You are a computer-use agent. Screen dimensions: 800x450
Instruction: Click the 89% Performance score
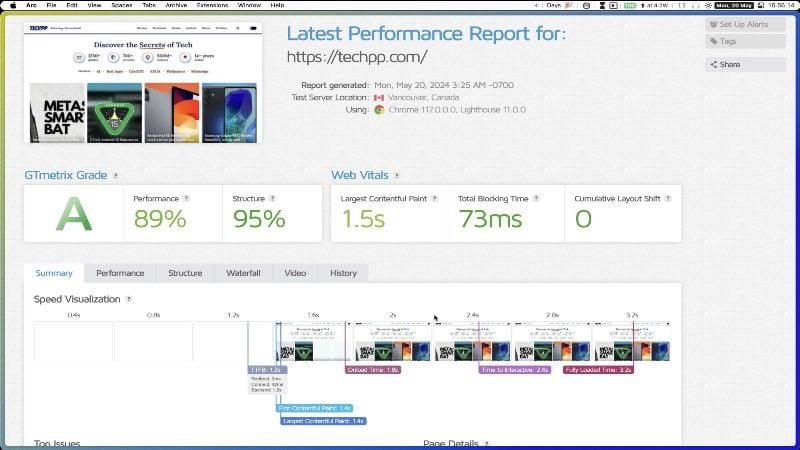tap(160, 219)
